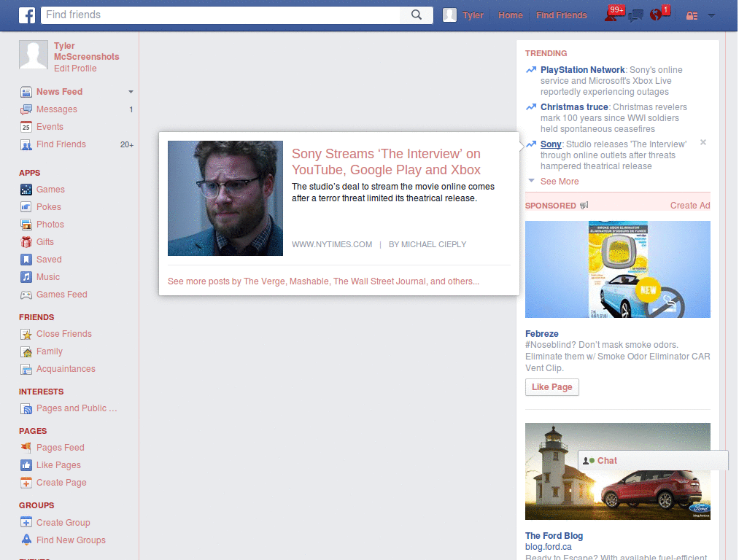Select the Pokes icon under Apps
The image size is (747, 560).
[25, 206]
